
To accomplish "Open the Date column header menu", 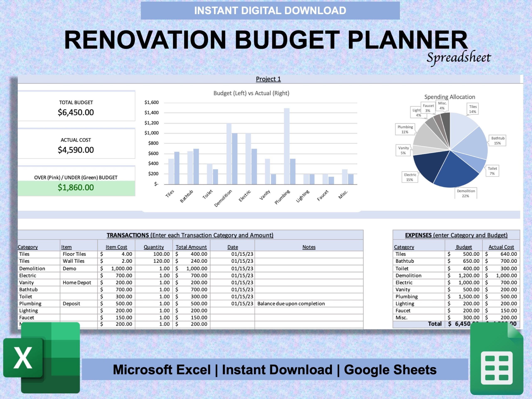I will click(x=233, y=247).
